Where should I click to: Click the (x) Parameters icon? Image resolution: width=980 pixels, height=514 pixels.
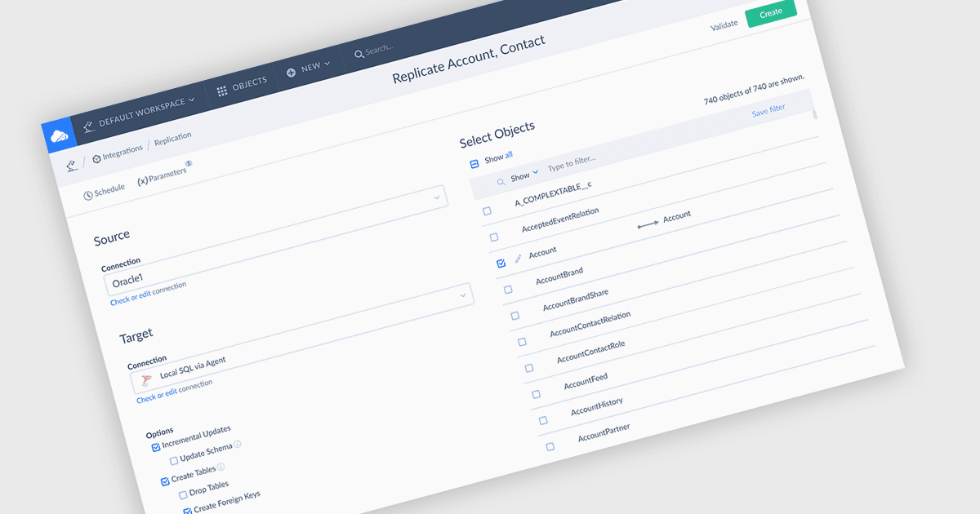coord(142,181)
